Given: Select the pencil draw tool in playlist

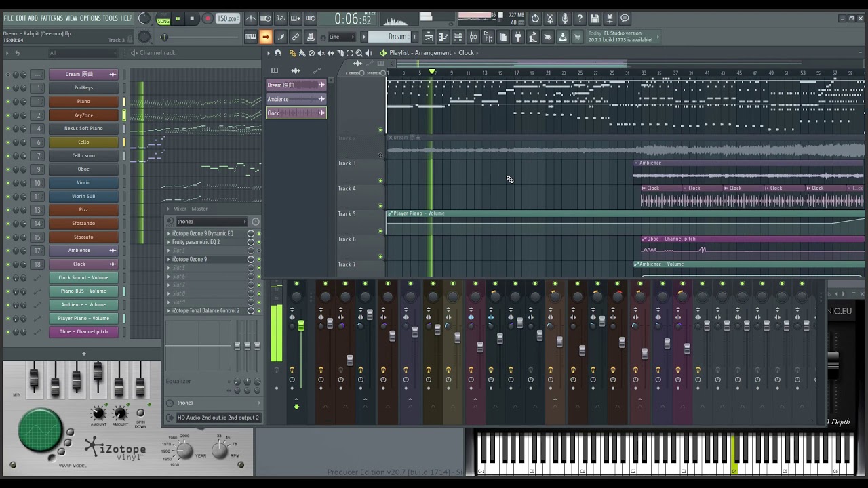Looking at the screenshot, I should tap(293, 53).
